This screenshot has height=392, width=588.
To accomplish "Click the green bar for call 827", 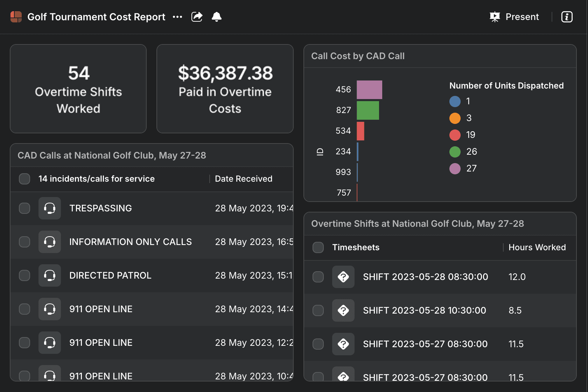I will (367, 110).
